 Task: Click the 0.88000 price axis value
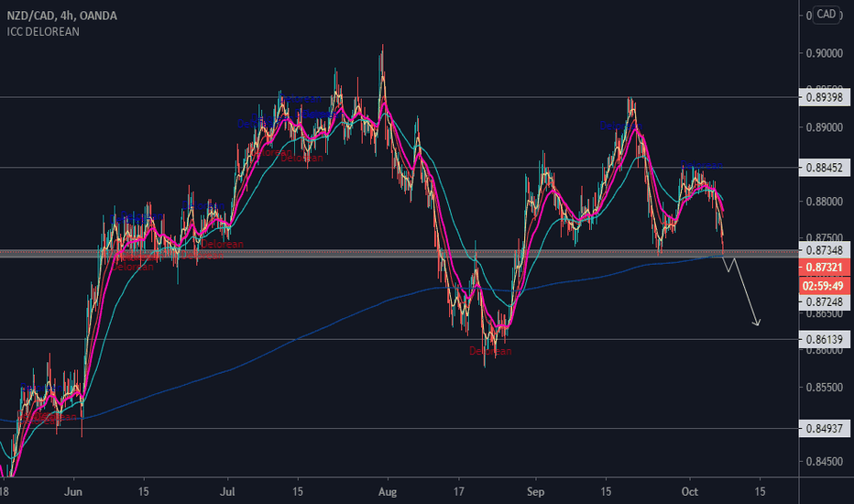click(x=824, y=202)
